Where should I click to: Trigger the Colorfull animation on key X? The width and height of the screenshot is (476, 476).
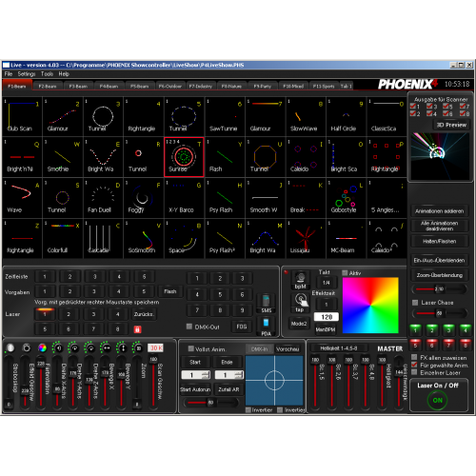tap(63, 238)
